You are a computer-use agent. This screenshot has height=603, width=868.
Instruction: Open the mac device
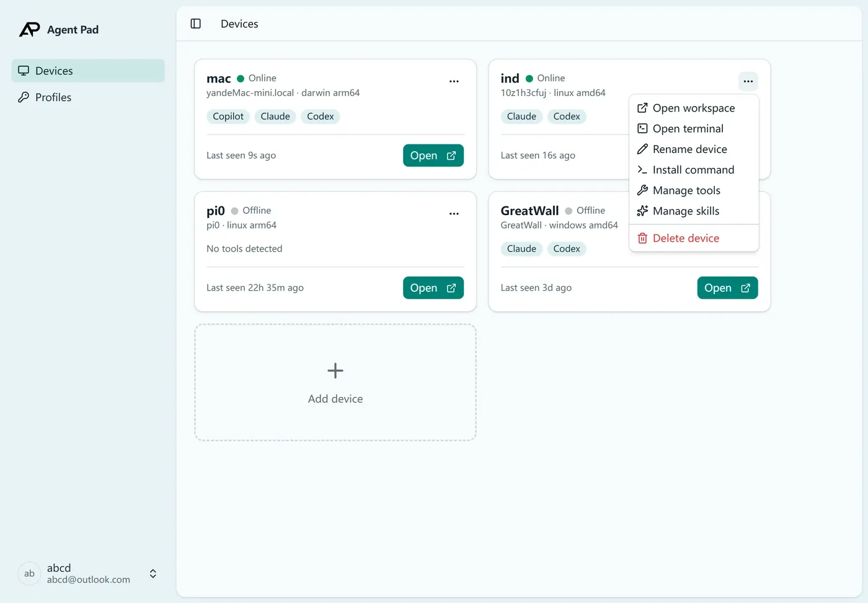tap(433, 156)
